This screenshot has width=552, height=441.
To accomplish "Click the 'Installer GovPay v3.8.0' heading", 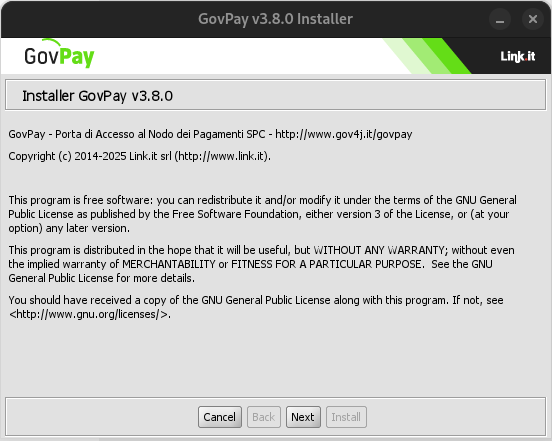I will [98, 96].
